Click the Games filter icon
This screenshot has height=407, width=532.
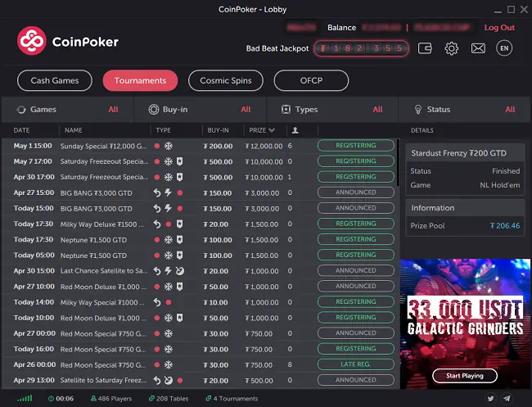[x=21, y=110]
